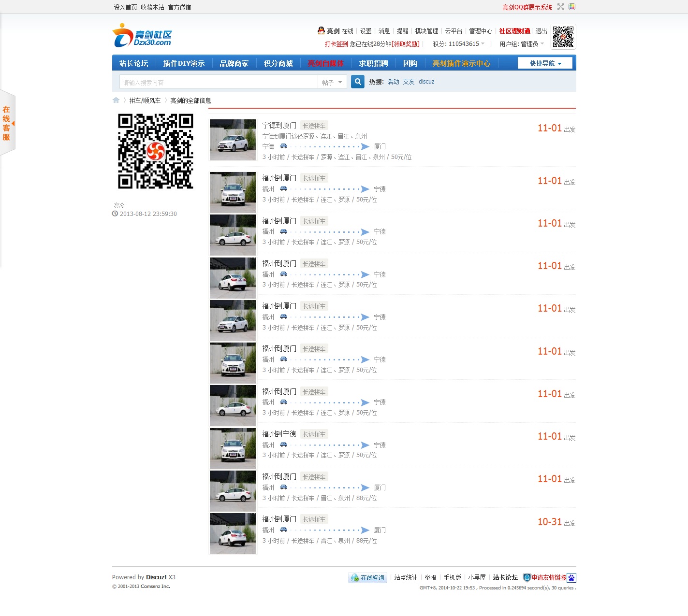Viewport: 688px width, 616px height.
Task: Open the 站长论坛 nav tab
Action: pos(134,63)
